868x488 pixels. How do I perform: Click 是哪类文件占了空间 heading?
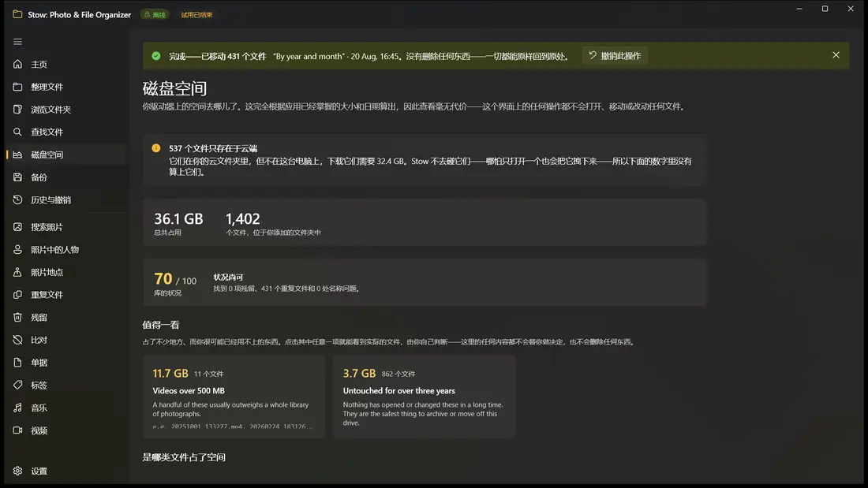pos(184,457)
